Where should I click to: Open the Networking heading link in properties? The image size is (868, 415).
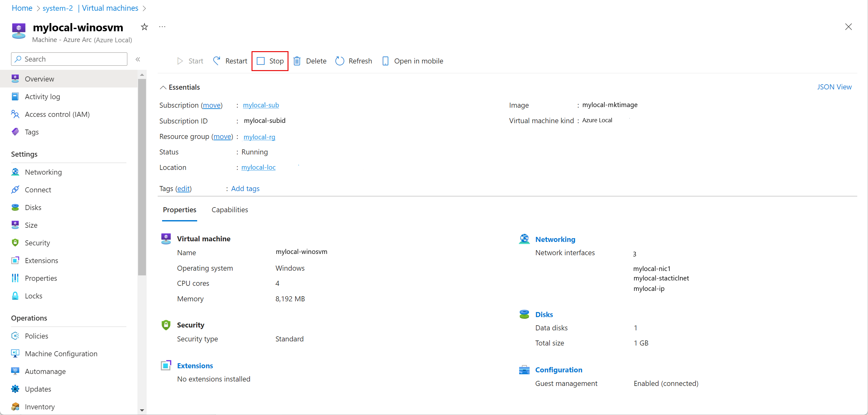[x=555, y=239]
